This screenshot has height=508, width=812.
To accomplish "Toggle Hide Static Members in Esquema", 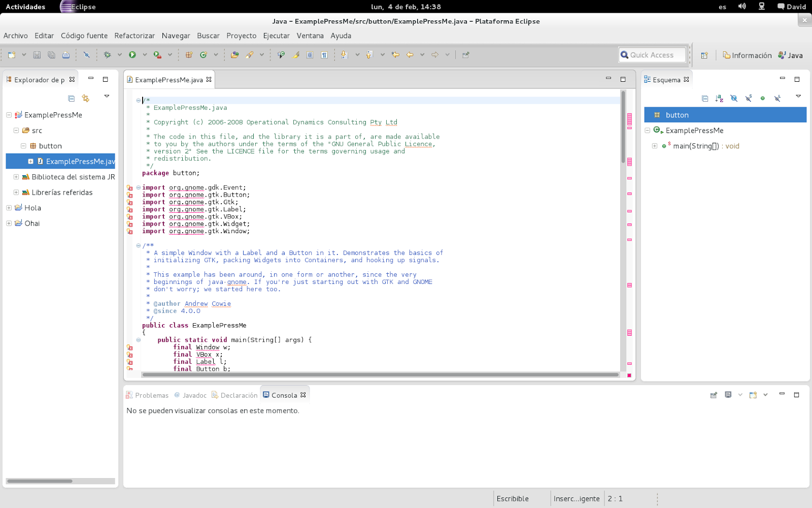I will pos(749,99).
